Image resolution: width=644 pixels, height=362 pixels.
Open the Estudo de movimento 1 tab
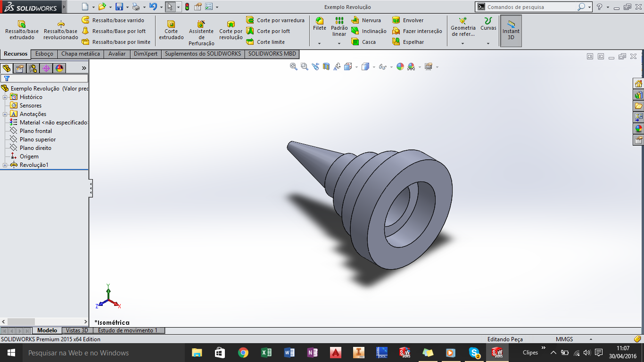tap(128, 330)
